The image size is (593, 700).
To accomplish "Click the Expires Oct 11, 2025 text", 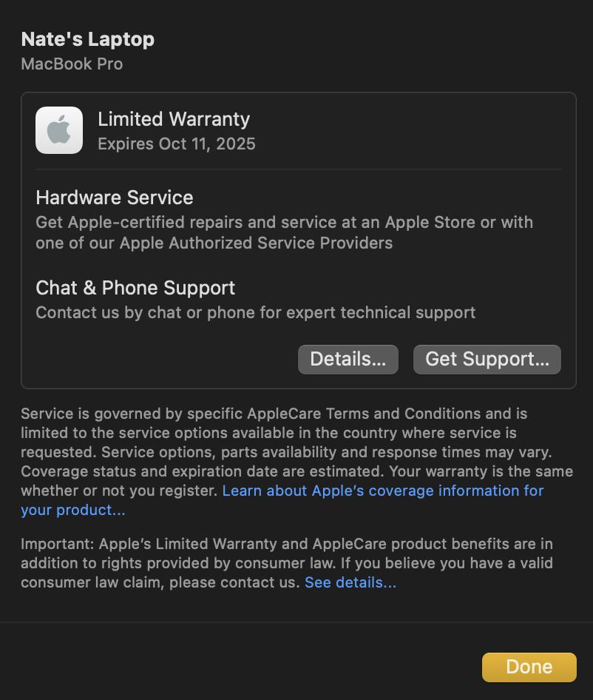I will click(x=177, y=144).
